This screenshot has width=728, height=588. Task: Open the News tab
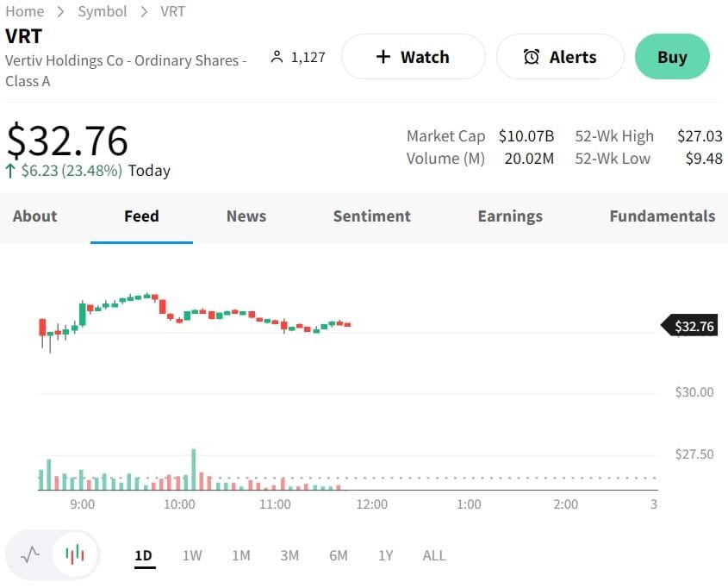point(246,216)
